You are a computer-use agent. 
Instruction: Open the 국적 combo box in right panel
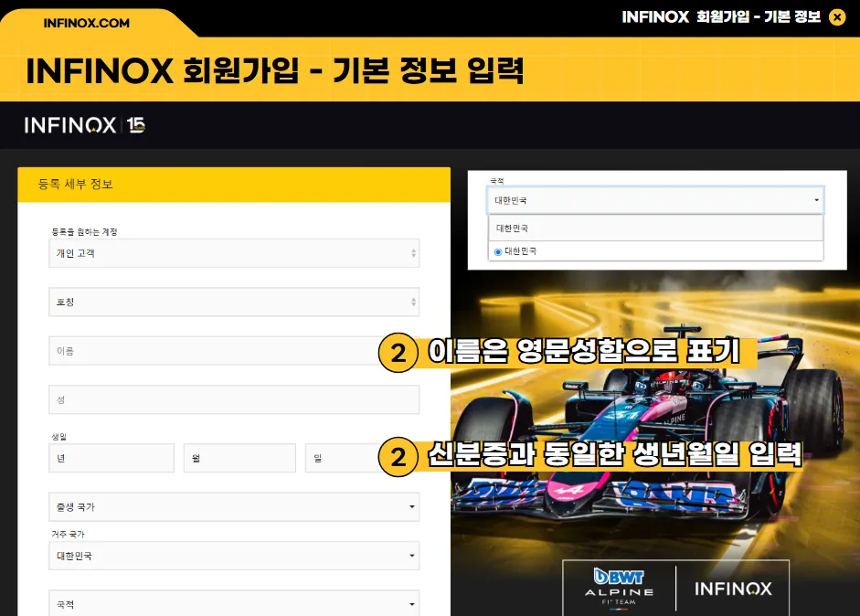[655, 200]
